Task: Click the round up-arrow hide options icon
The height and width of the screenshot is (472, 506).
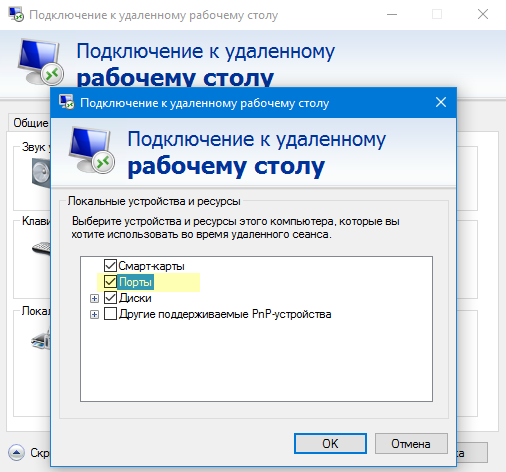Action: tap(16, 453)
